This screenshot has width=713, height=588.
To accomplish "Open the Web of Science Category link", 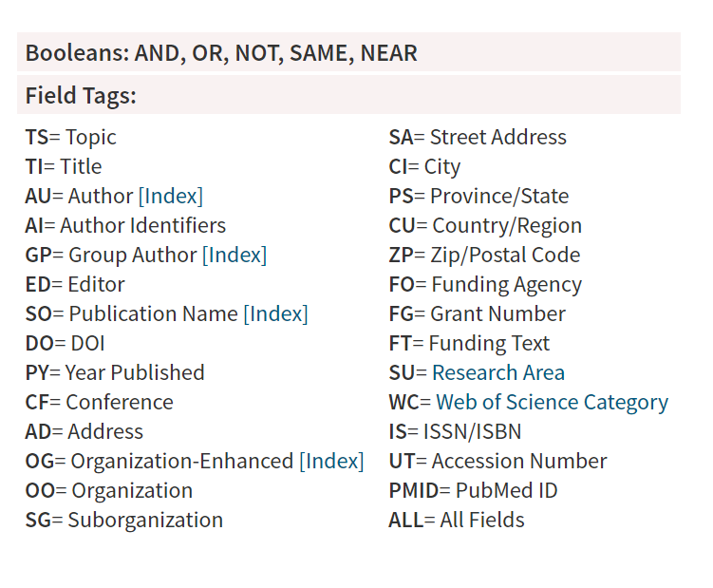I will [552, 403].
